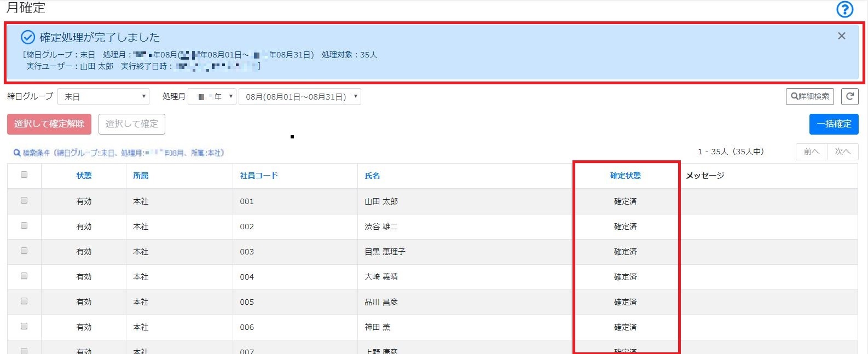Screen dimensions: 868x354
Task: Click employee code 002
Action: (247, 227)
